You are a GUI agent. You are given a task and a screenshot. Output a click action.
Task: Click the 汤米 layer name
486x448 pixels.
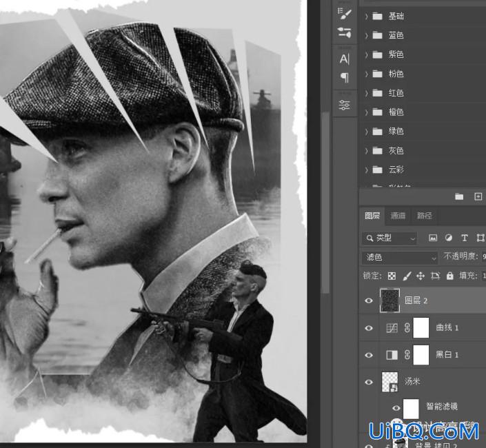pos(412,381)
